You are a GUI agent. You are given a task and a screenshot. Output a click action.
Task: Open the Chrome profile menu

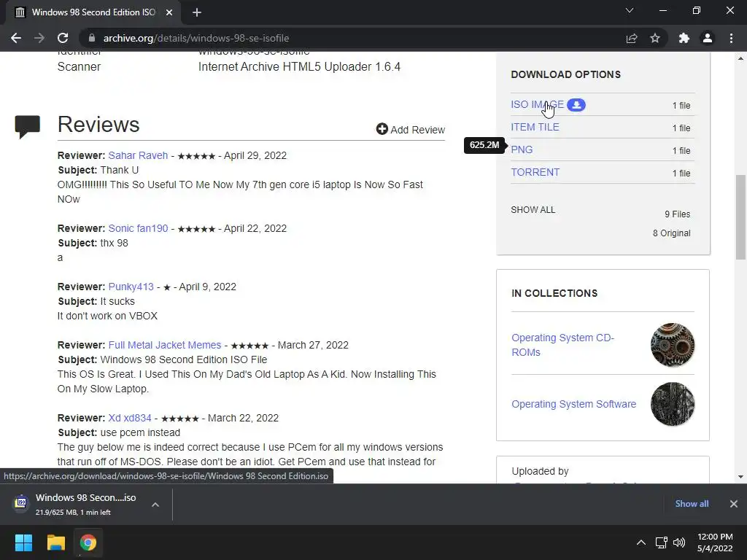(x=708, y=38)
